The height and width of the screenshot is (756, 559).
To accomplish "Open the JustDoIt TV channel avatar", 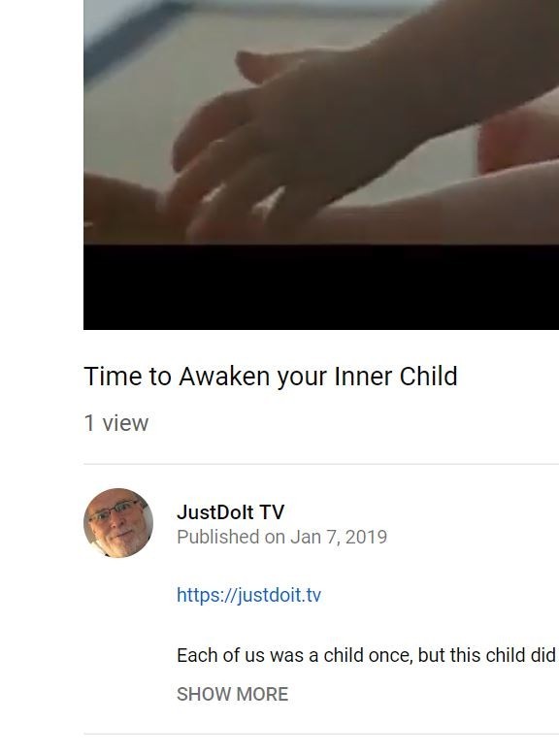I will (118, 523).
